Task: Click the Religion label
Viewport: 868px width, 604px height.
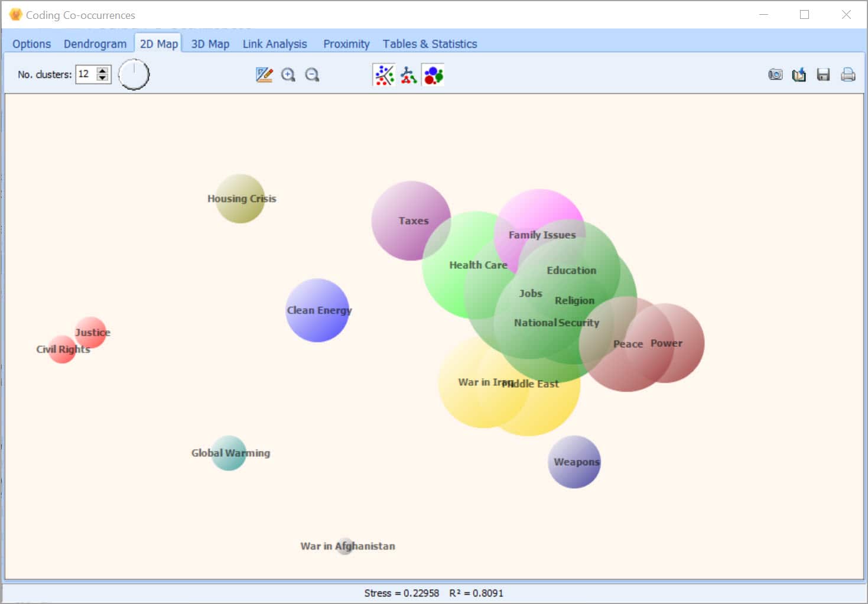Action: pyautogui.click(x=574, y=300)
